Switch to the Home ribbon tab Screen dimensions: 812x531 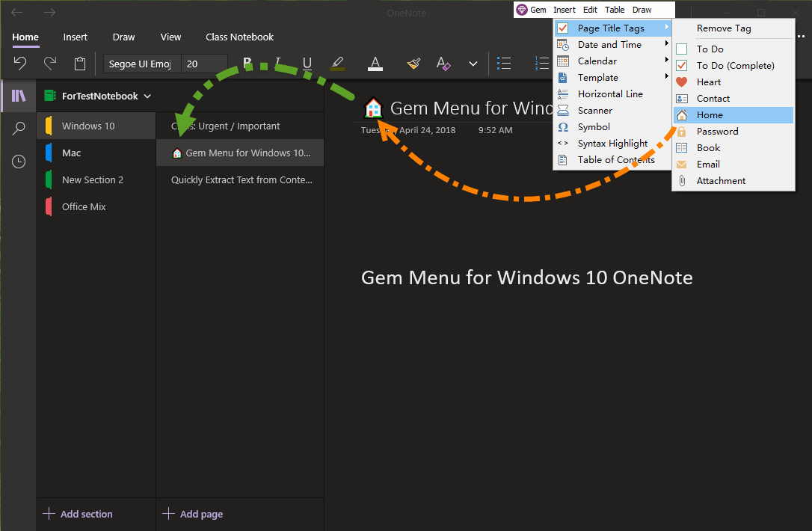(x=25, y=37)
